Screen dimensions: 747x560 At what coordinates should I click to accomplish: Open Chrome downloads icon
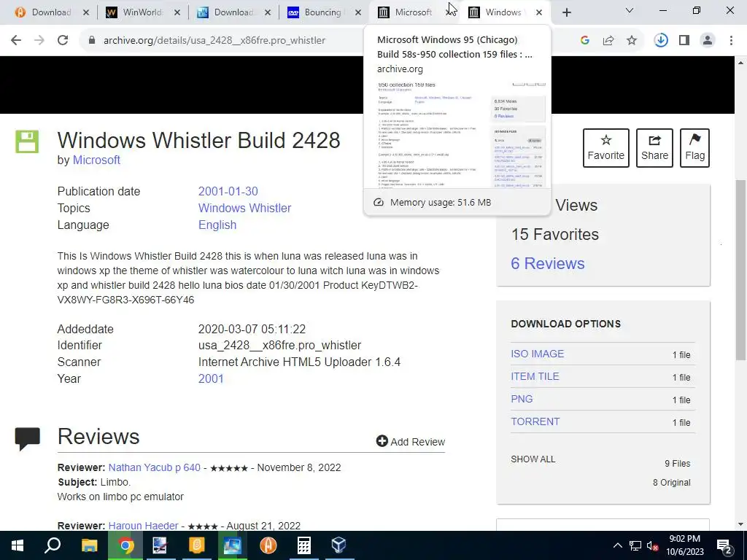point(661,40)
